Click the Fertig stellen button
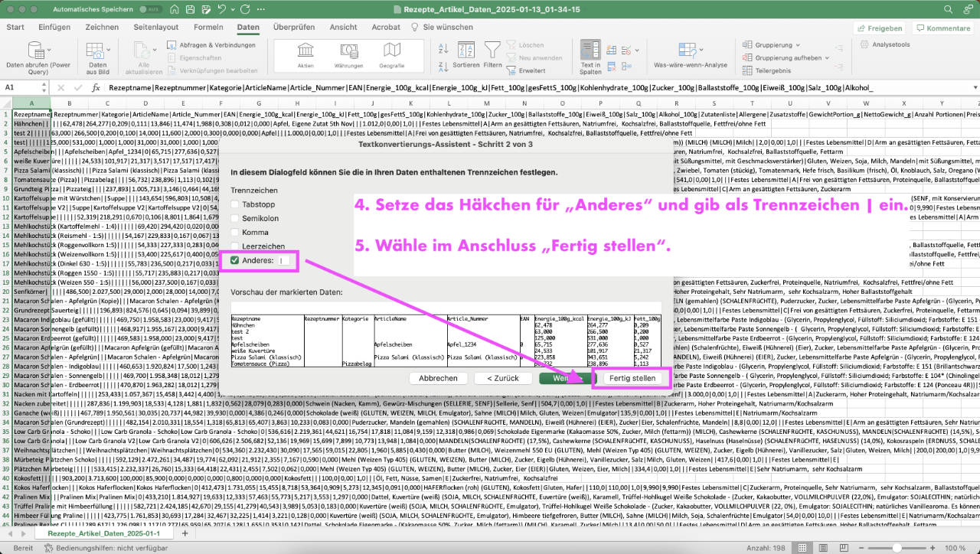The height and width of the screenshot is (554, 980). [x=632, y=378]
